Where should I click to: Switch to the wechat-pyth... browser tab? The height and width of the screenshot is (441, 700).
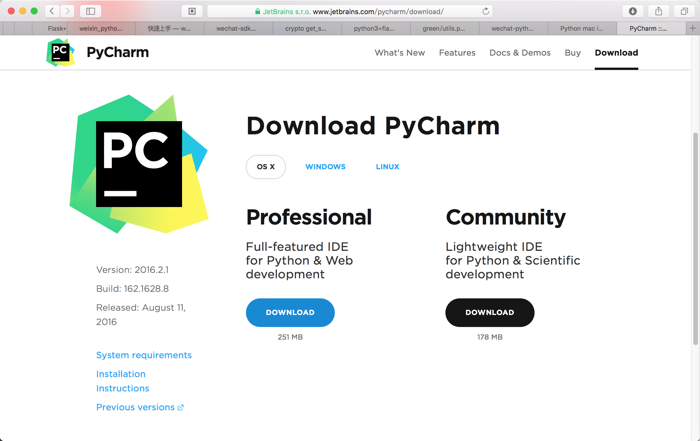513,28
